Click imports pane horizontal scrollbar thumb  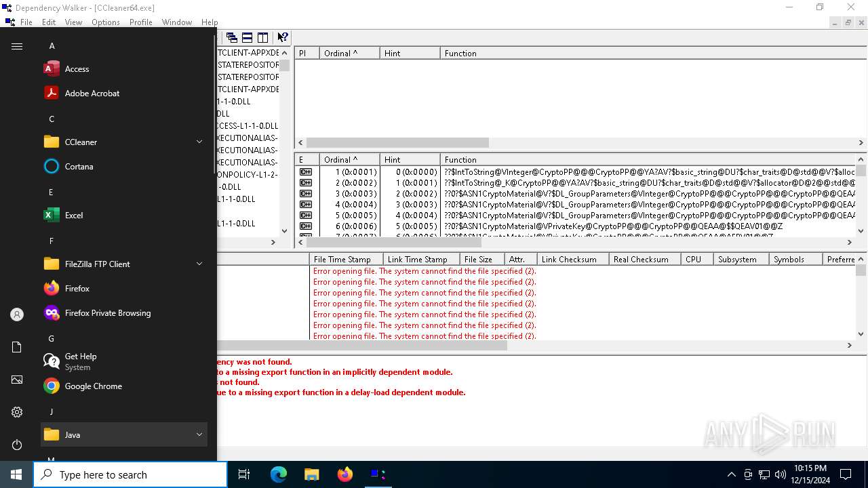tap(397, 142)
